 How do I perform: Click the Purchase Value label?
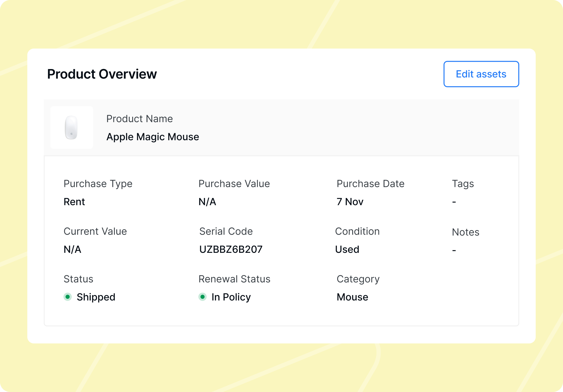point(234,184)
